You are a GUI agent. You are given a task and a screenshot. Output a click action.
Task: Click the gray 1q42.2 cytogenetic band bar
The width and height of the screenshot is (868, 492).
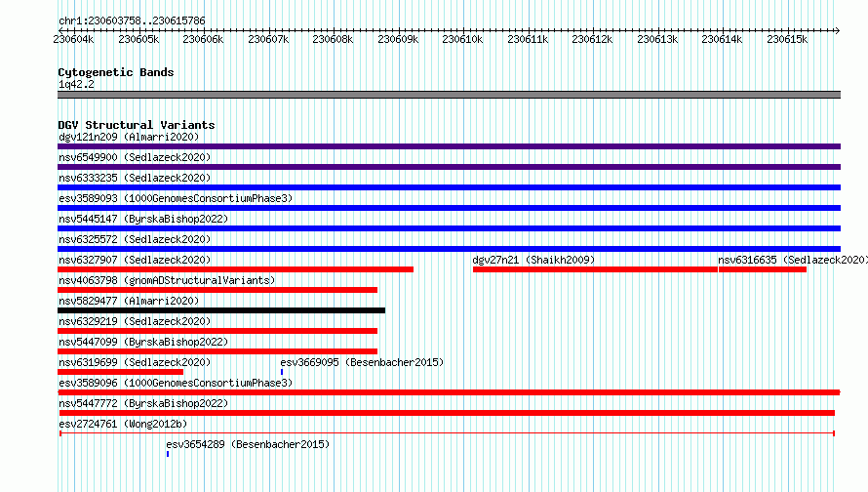pyautogui.click(x=449, y=95)
